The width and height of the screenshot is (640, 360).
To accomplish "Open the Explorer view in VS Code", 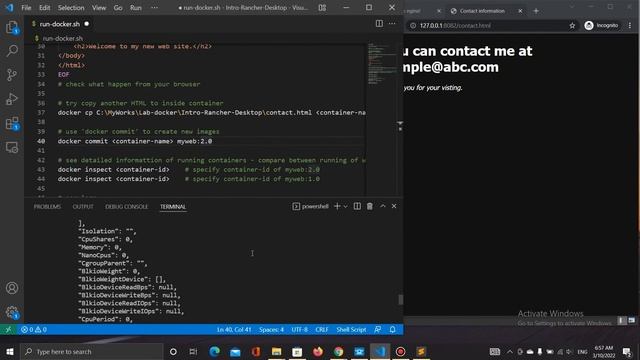I will [12, 28].
